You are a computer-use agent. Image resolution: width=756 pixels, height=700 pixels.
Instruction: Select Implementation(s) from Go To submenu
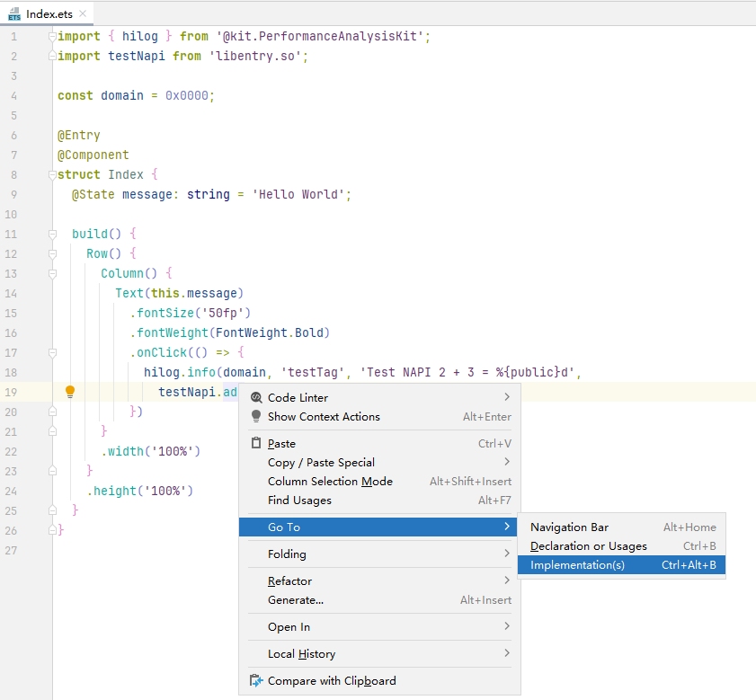577,565
